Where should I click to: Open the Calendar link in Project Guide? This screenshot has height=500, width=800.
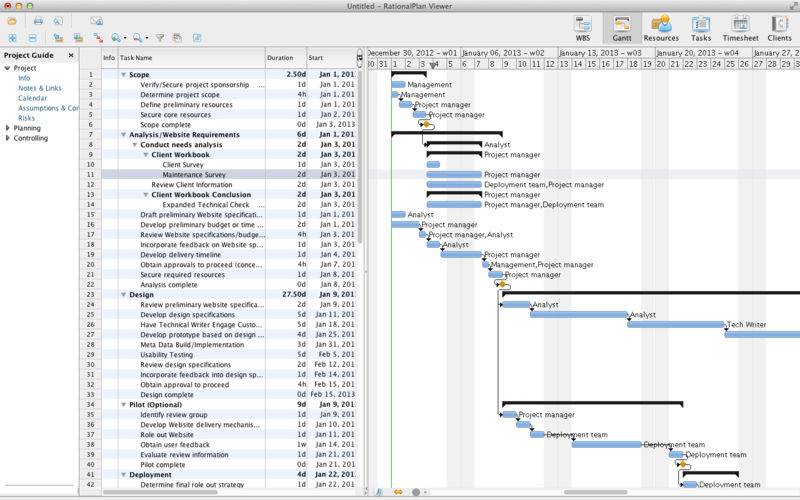click(33, 98)
